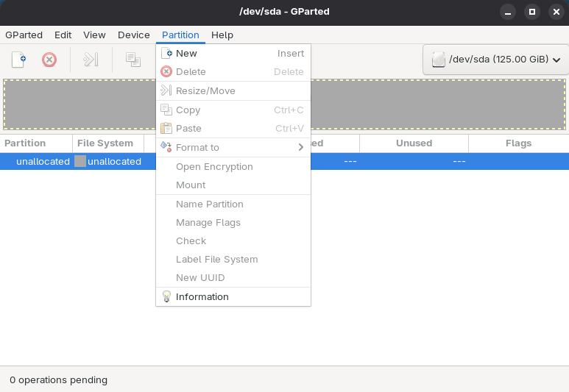The height and width of the screenshot is (392, 569).
Task: Open the Edit menu
Action: (x=63, y=35)
